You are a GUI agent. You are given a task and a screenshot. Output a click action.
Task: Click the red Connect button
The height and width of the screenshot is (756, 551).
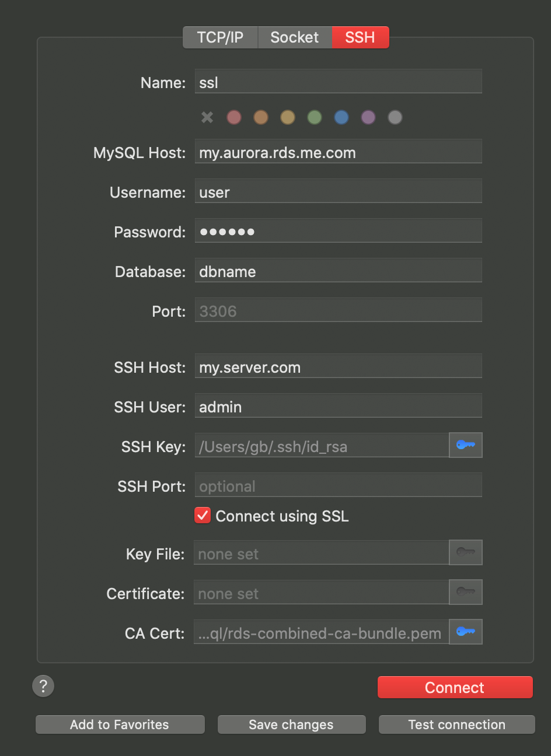click(x=455, y=687)
